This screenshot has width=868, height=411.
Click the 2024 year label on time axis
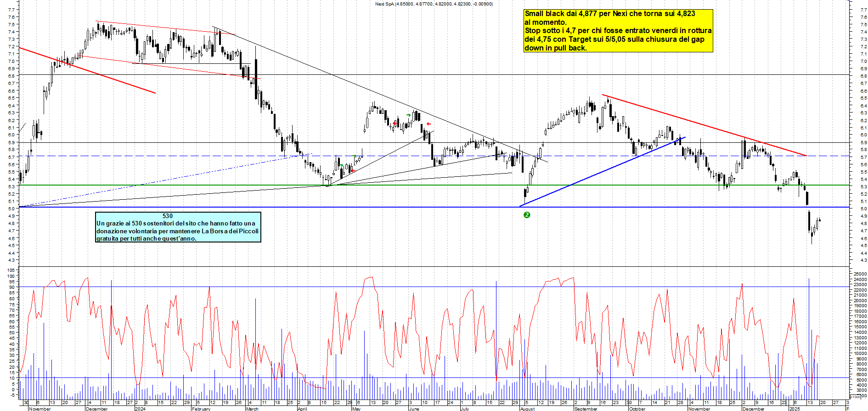[140, 409]
